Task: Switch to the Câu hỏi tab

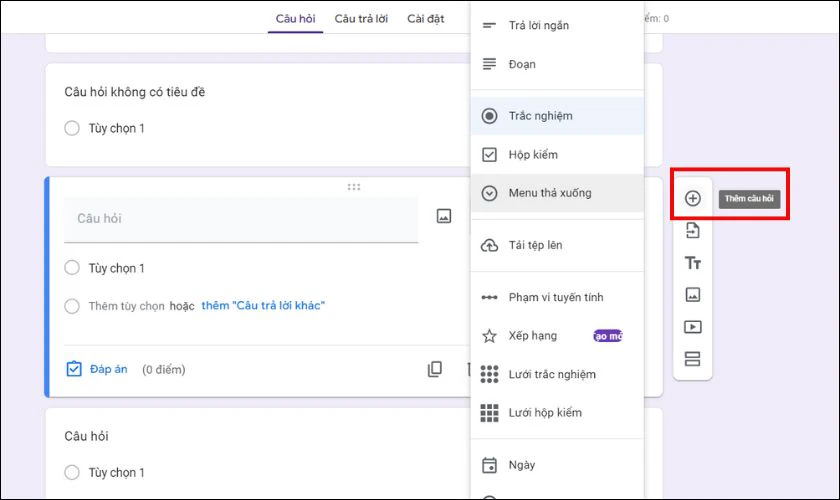Action: click(x=295, y=19)
